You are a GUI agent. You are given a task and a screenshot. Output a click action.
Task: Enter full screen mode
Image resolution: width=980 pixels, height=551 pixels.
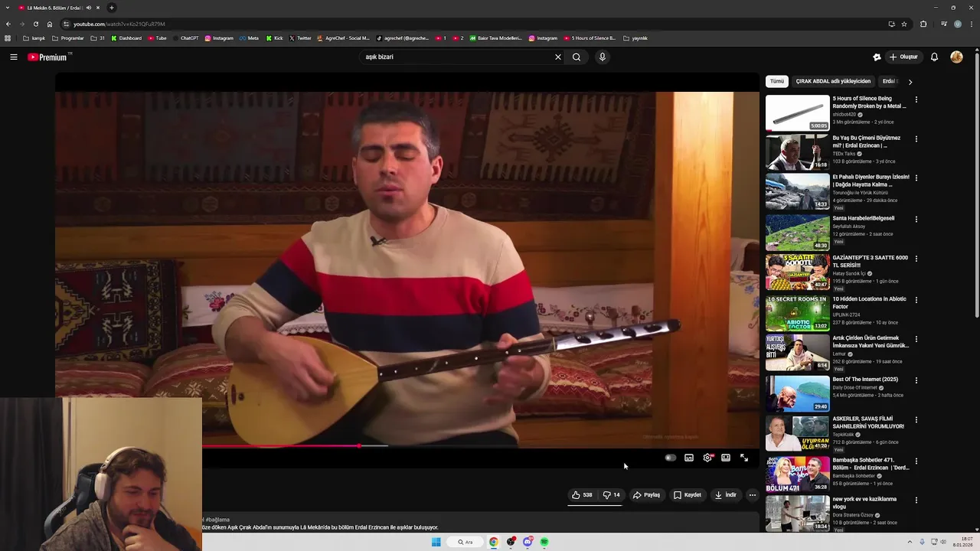tap(744, 458)
